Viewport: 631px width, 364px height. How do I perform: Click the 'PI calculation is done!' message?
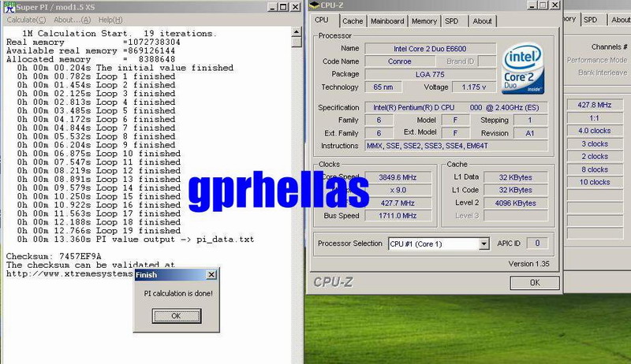[x=178, y=294]
